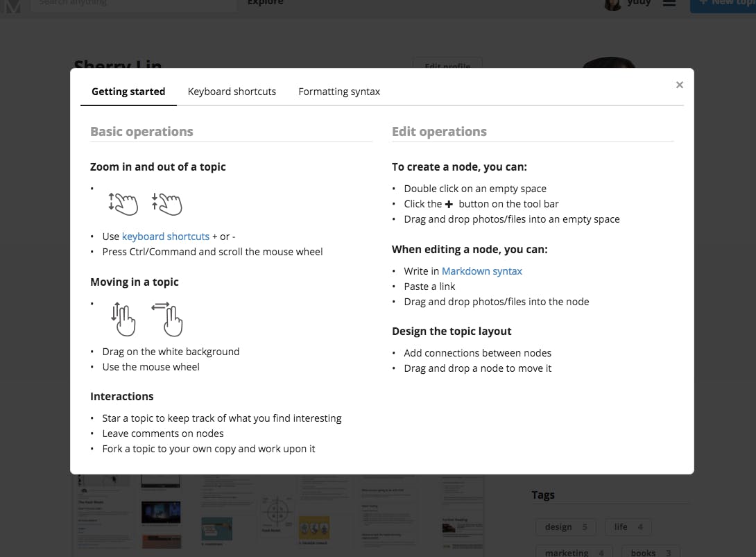Click the M logo in top-left corner

coord(12,6)
